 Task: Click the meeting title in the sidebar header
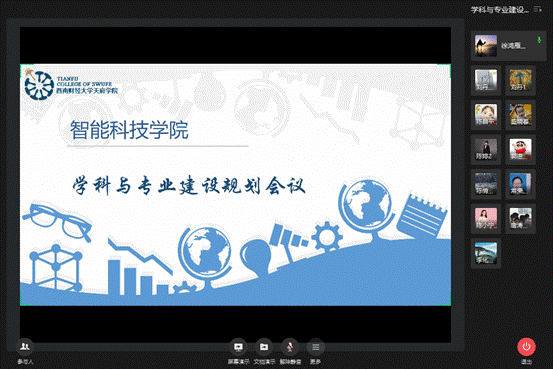[500, 10]
